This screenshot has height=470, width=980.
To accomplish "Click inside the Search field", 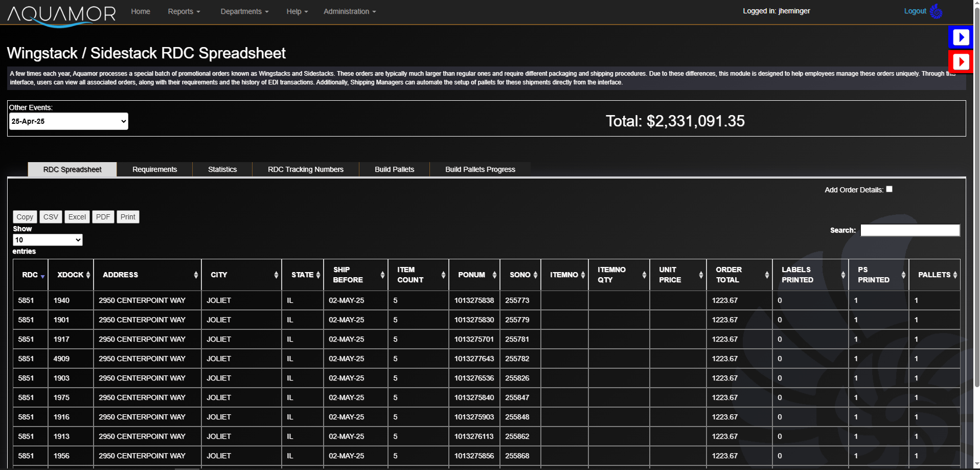I will (909, 230).
